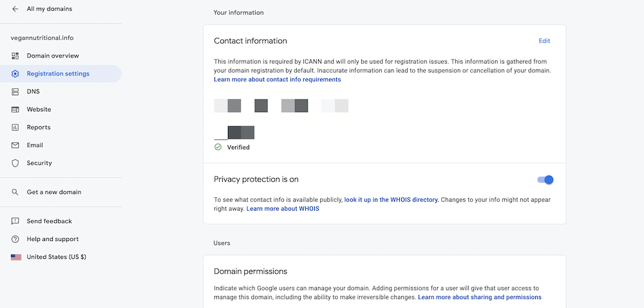Click the Send feedback speech bubble icon
Viewport: 644px width, 308px height.
[15, 222]
